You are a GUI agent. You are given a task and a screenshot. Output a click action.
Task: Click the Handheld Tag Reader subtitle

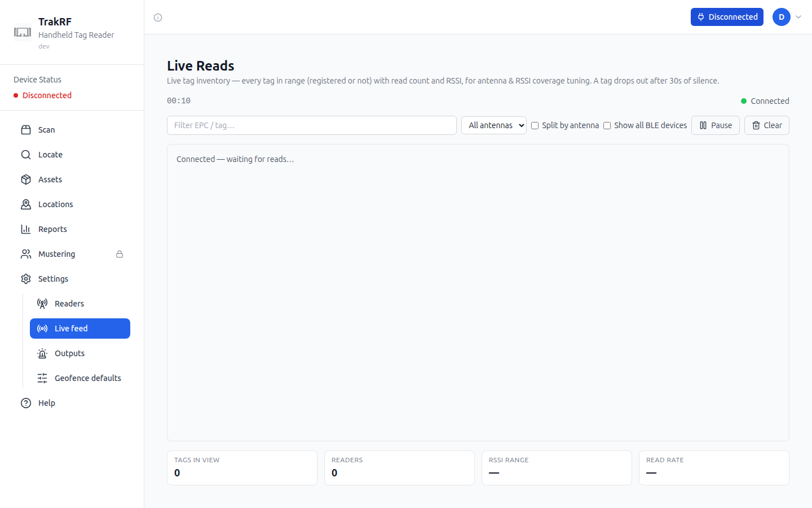[x=76, y=35]
